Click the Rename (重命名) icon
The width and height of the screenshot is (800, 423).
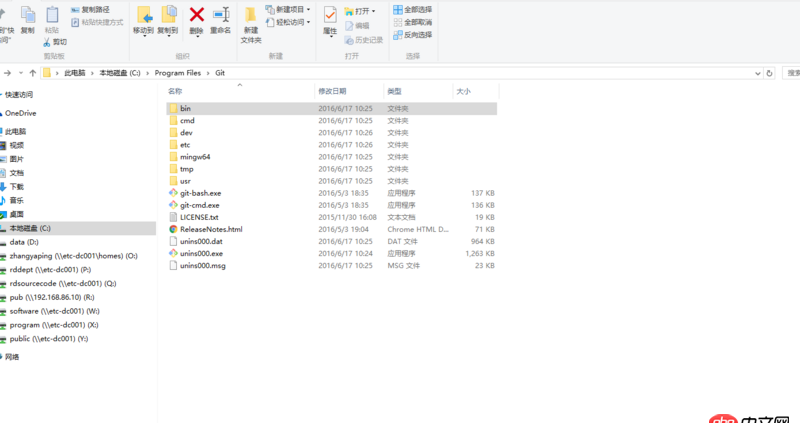pyautogui.click(x=221, y=15)
